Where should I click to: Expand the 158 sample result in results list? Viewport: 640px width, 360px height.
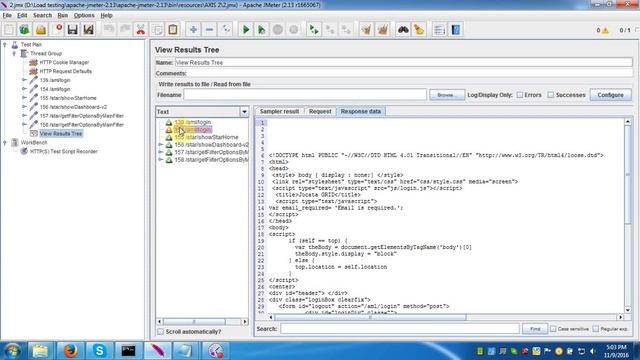(161, 160)
